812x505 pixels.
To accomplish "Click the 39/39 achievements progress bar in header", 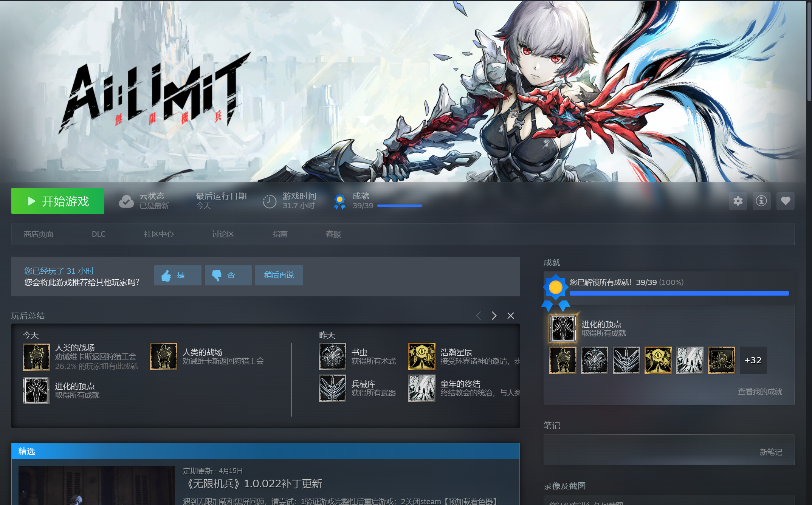I will pyautogui.click(x=400, y=206).
